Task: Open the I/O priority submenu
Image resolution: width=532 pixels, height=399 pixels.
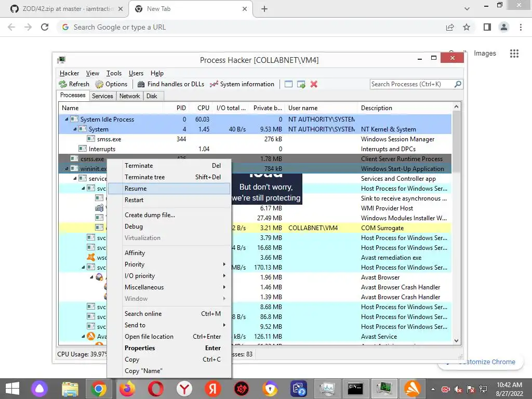Action: [x=169, y=276]
